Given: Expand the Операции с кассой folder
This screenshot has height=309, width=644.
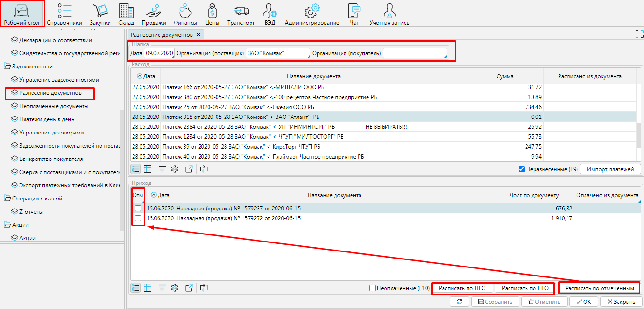Looking at the screenshot, I should tap(8, 199).
